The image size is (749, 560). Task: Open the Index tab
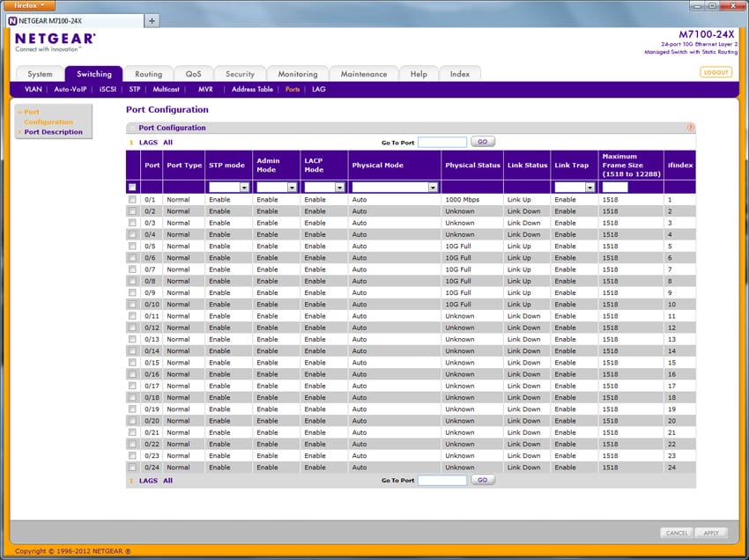(x=459, y=74)
